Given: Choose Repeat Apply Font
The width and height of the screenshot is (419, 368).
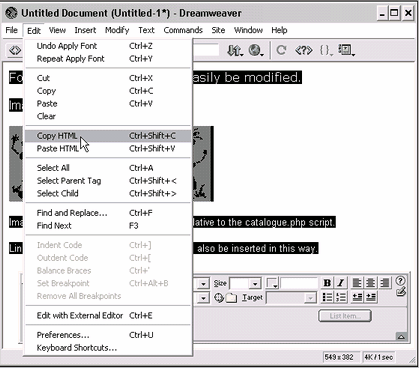Looking at the screenshot, I should pyautogui.click(x=108, y=59).
